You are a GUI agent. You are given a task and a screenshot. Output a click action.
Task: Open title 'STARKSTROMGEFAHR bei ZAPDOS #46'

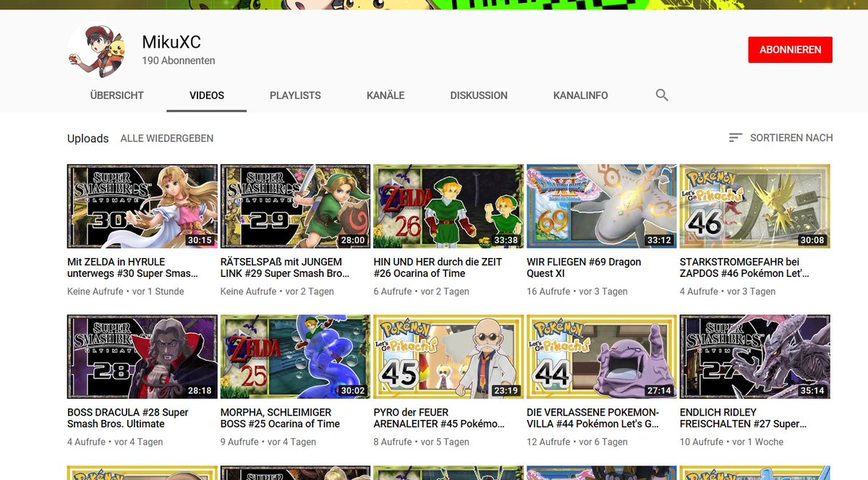745,267
